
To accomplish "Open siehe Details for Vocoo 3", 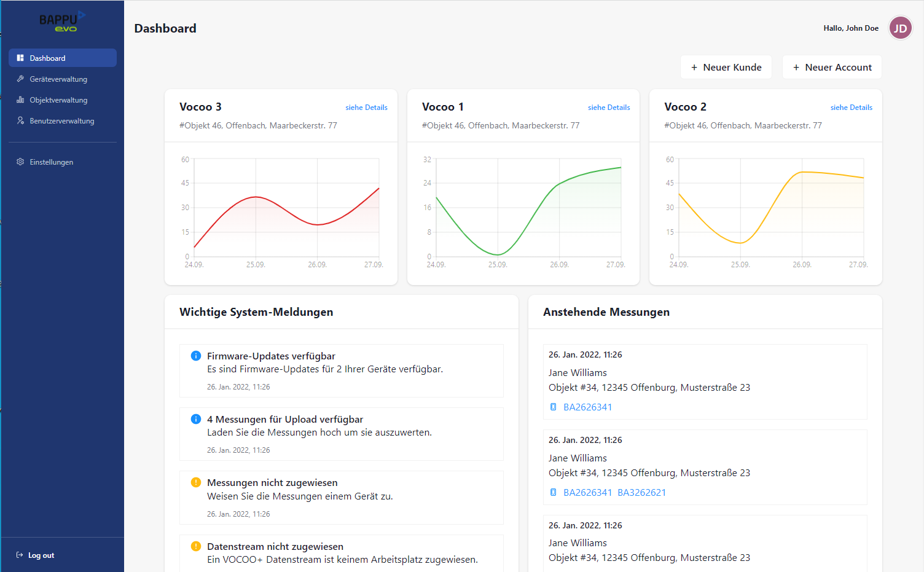I will pos(366,108).
